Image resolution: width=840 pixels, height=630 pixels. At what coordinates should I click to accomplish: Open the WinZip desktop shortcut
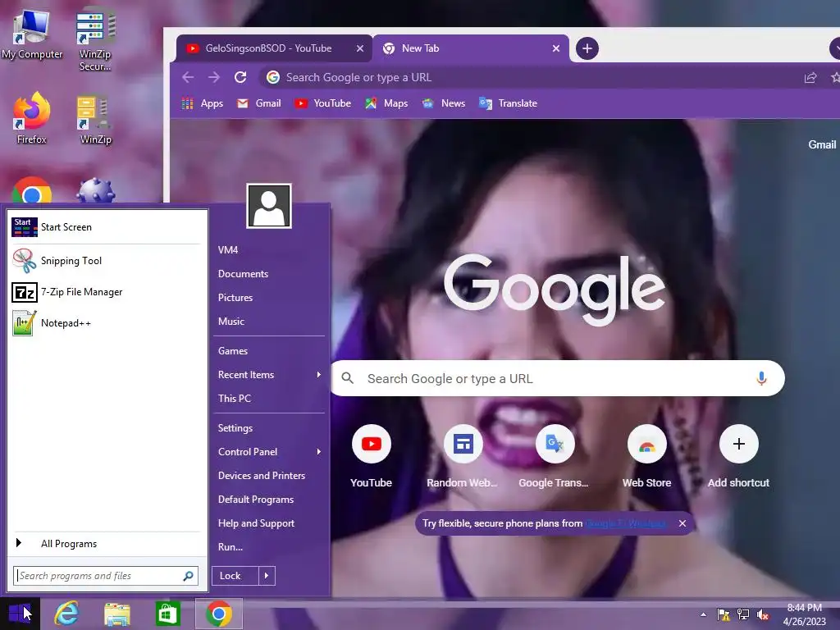coord(95,120)
